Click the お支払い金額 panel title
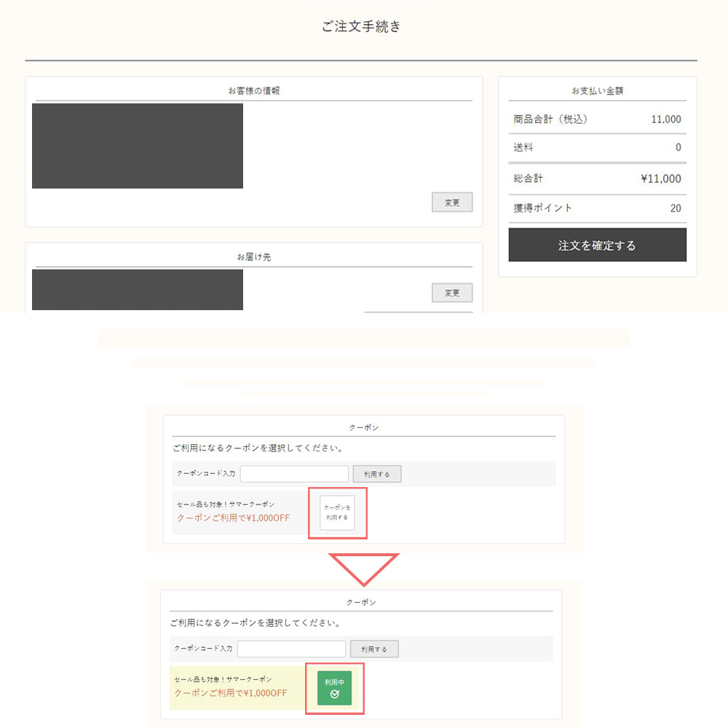The width and height of the screenshot is (728, 728). 597,88
